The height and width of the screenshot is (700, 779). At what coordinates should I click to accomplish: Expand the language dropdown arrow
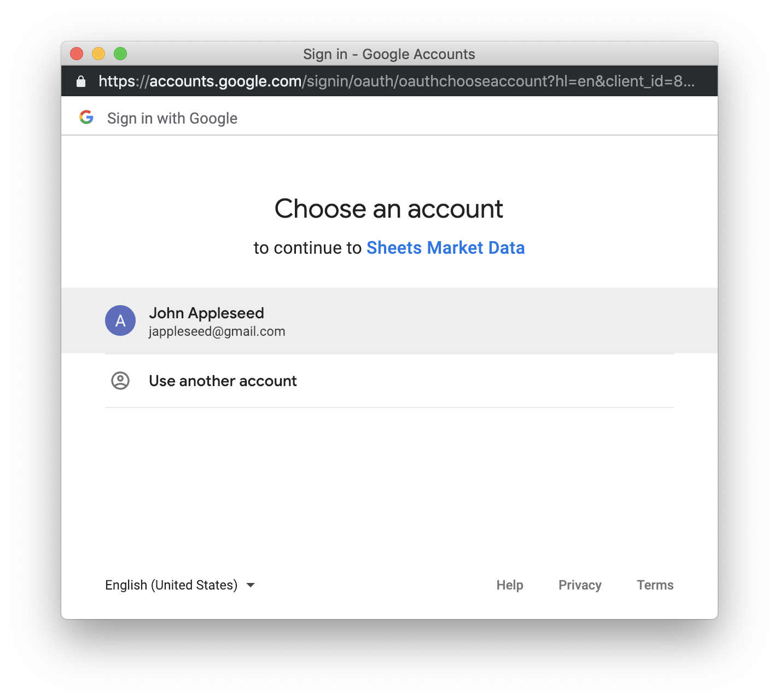251,585
